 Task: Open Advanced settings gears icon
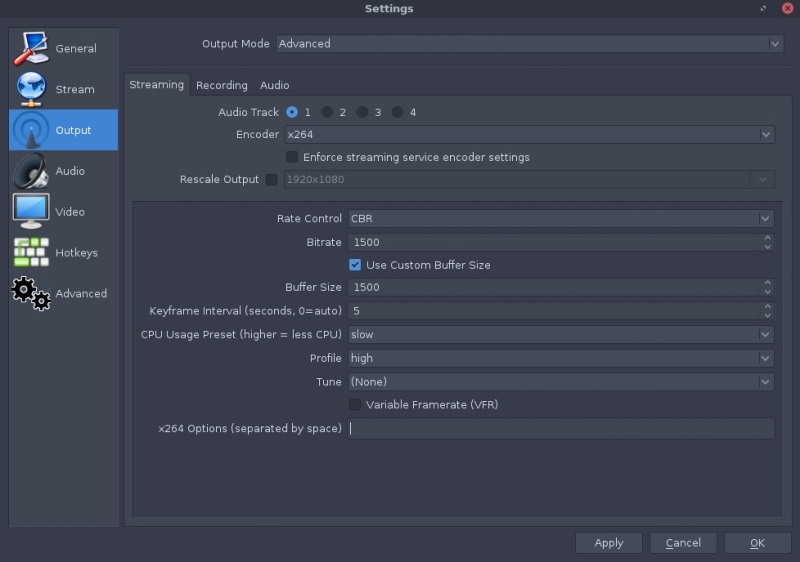(31, 293)
